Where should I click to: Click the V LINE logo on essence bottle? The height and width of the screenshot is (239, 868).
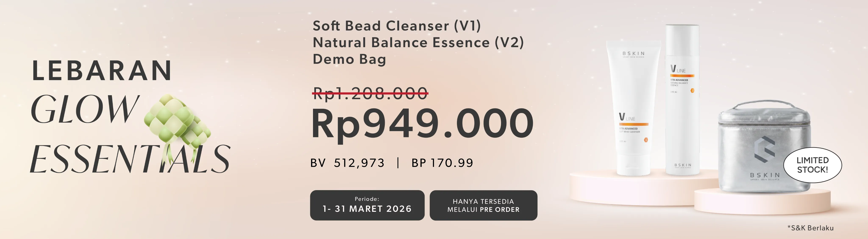[x=678, y=69]
